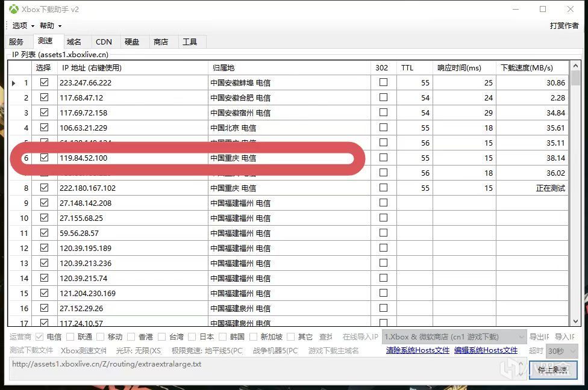Image resolution: width=588 pixels, height=390 pixels.
Task: Open the 帮助 menu
Action: pyautogui.click(x=51, y=25)
